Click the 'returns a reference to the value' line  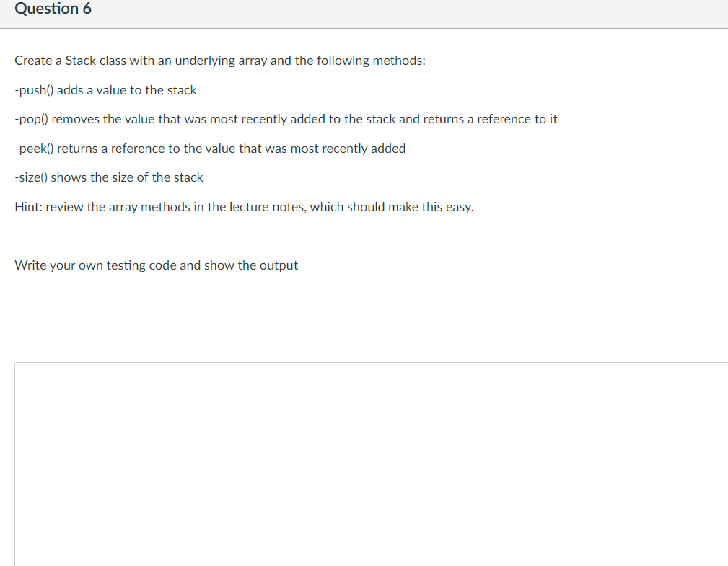pos(210,149)
